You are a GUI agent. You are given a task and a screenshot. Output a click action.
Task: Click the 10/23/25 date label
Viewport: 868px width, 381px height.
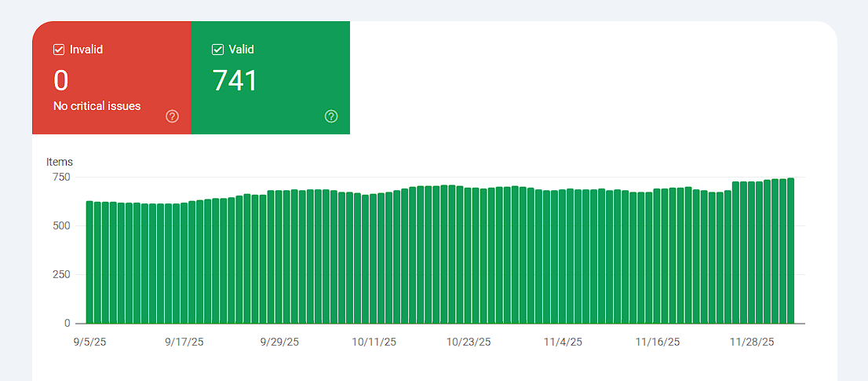click(x=469, y=343)
